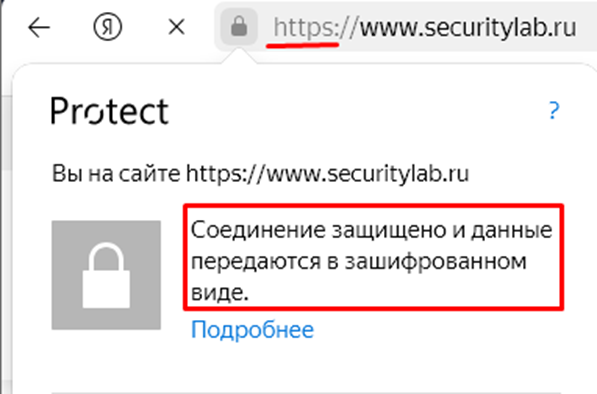Click the large gray padlock image
The width and height of the screenshot is (597, 394).
[x=106, y=275]
